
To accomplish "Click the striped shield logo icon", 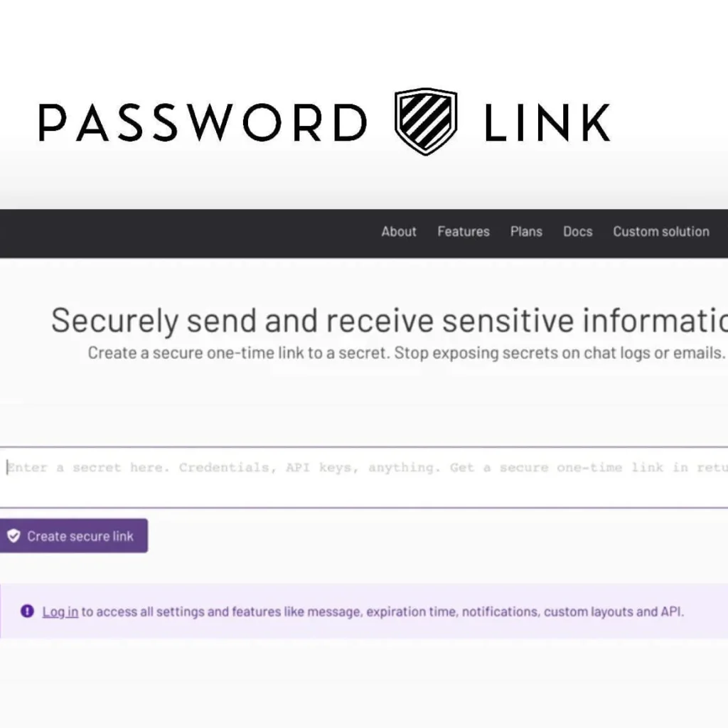I will coord(426,122).
